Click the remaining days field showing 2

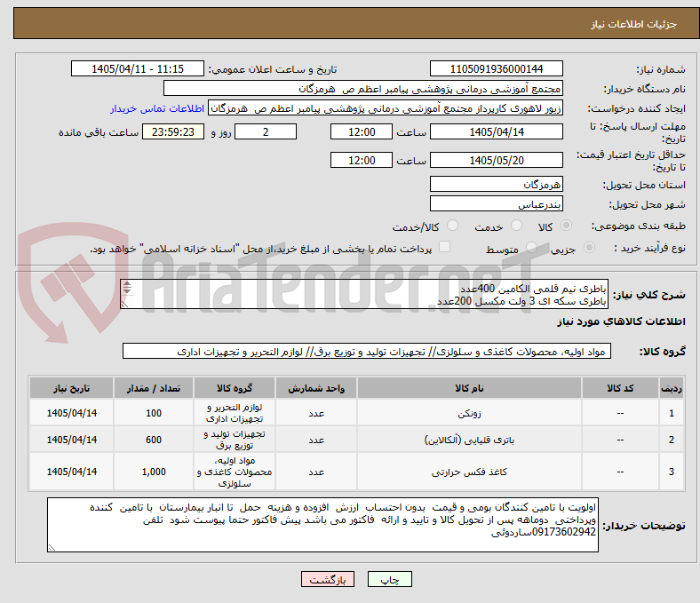click(x=266, y=131)
